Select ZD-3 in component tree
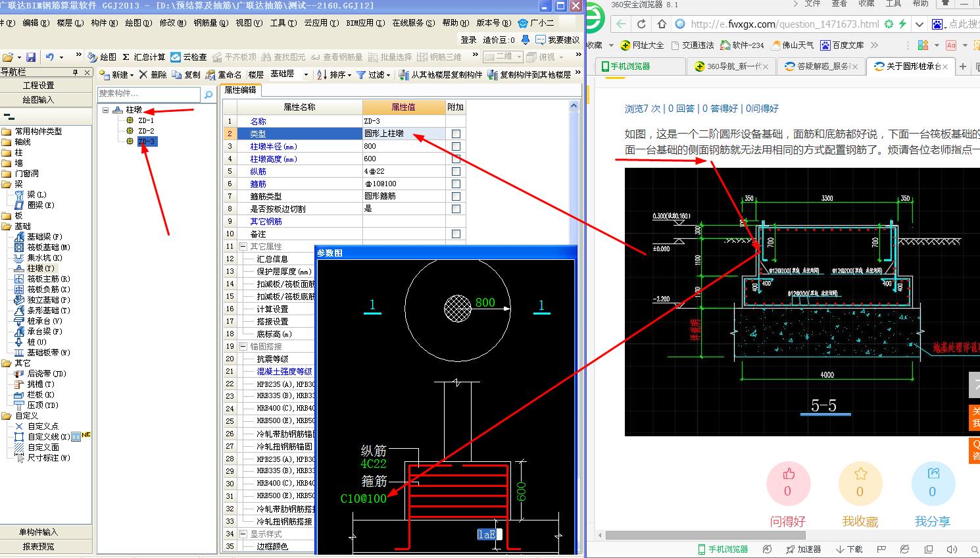 [x=147, y=141]
